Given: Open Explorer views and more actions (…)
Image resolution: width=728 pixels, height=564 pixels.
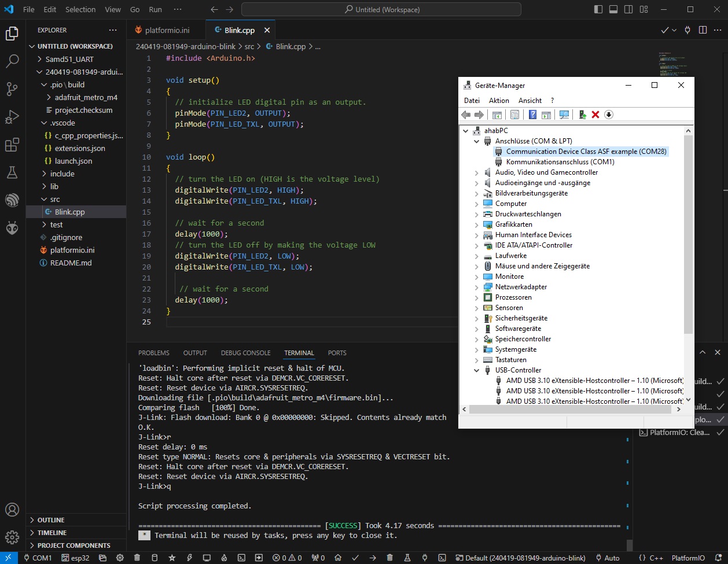Looking at the screenshot, I should (112, 30).
